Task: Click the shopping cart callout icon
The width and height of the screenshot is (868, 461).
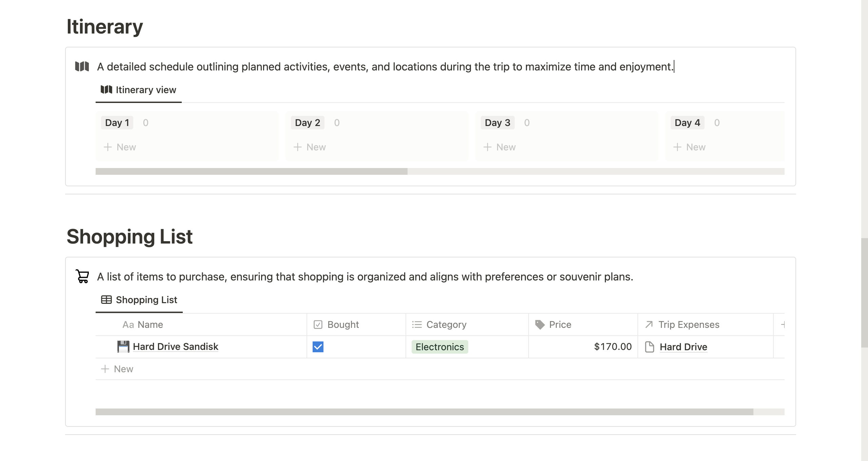Action: [82, 276]
